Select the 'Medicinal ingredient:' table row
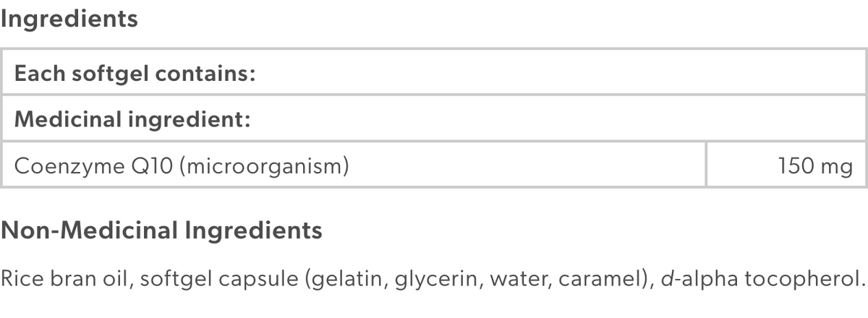 pos(434,119)
